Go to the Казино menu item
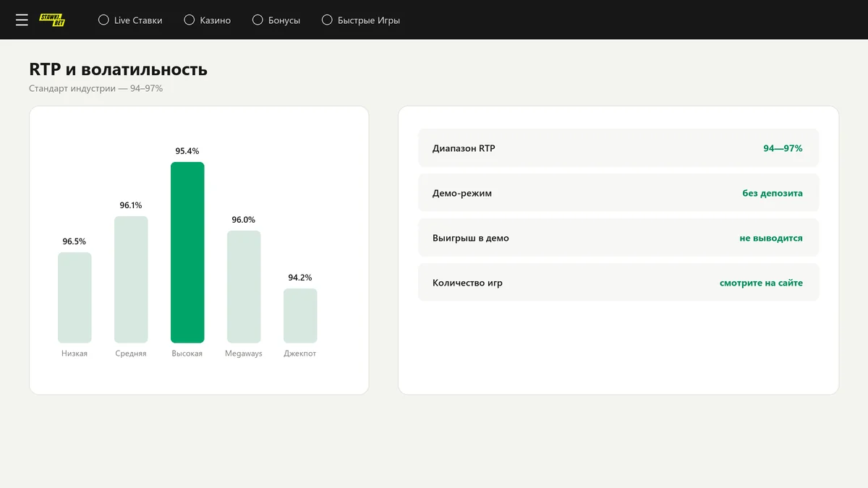This screenshot has width=868, height=488. 216,20
